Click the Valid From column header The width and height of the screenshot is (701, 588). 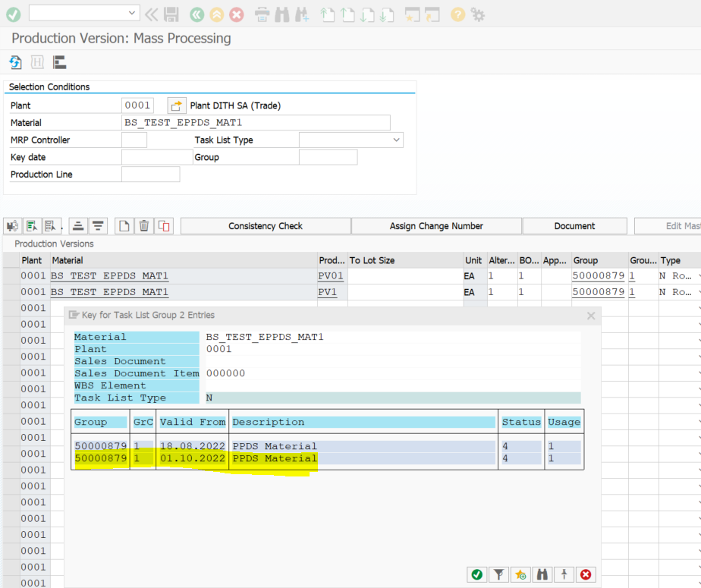coord(192,422)
